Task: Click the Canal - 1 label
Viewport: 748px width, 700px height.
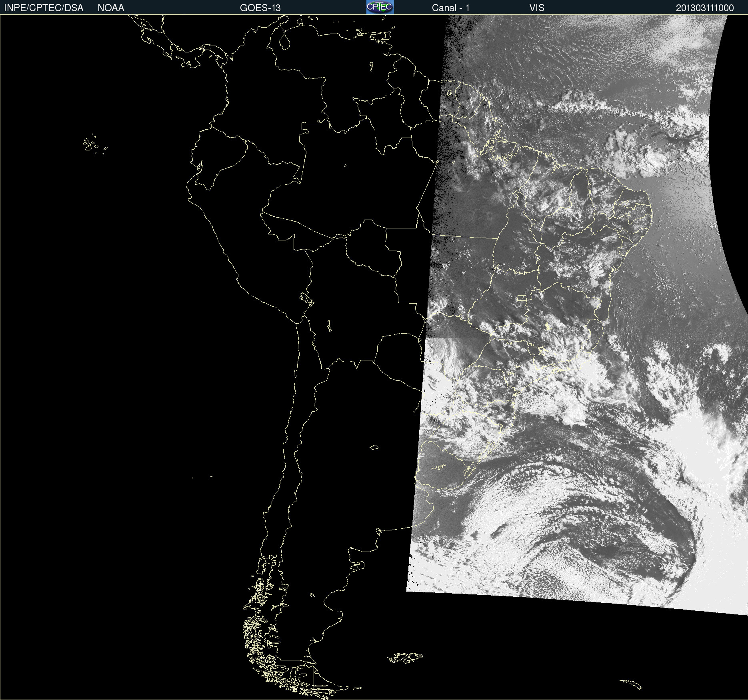Action: (x=450, y=8)
